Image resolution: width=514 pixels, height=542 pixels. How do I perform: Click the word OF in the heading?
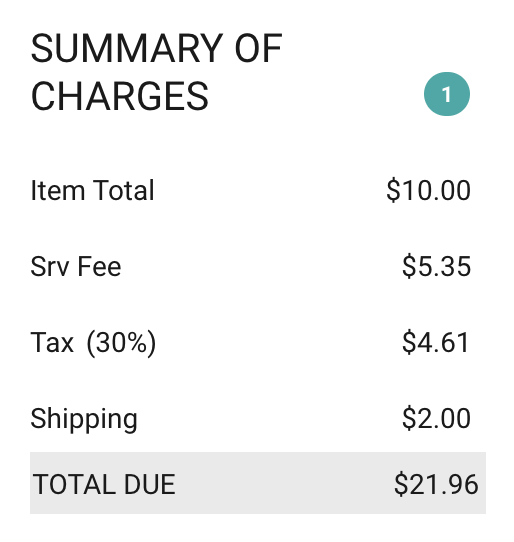click(258, 48)
